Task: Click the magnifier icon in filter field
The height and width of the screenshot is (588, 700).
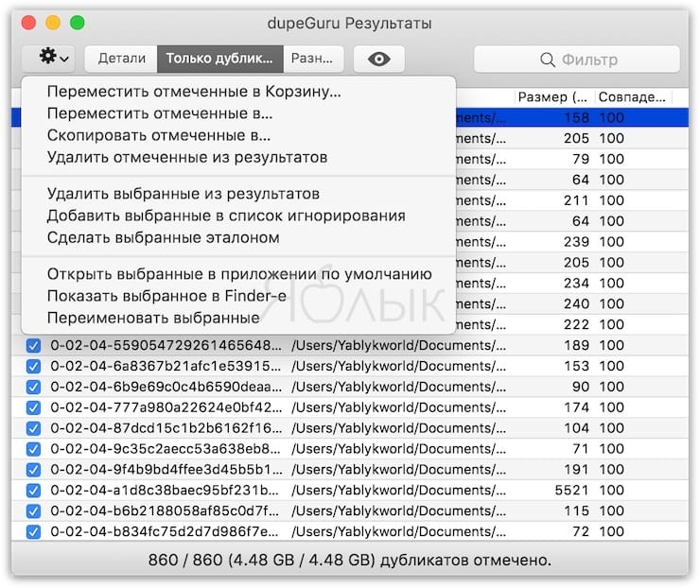Action: pos(548,60)
